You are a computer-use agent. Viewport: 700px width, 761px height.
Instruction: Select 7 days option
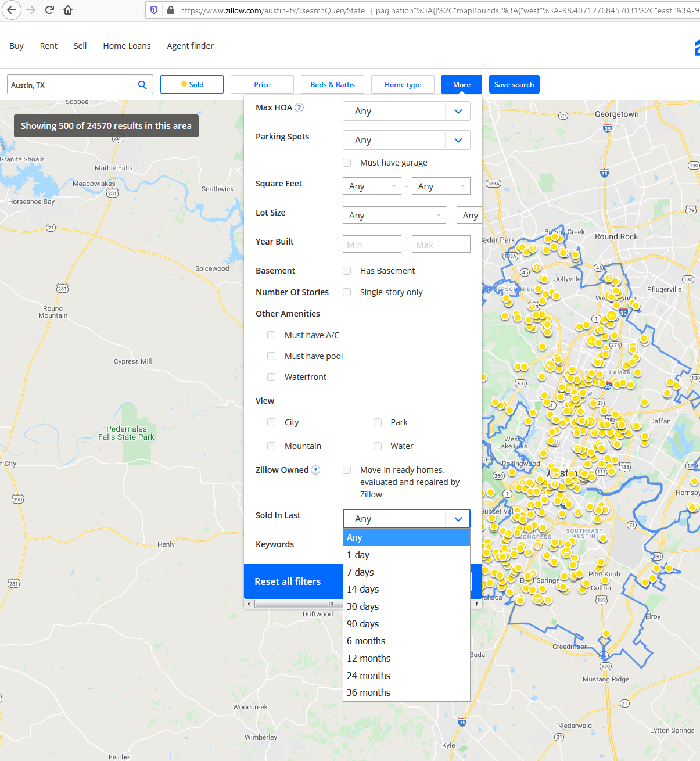(x=407, y=572)
